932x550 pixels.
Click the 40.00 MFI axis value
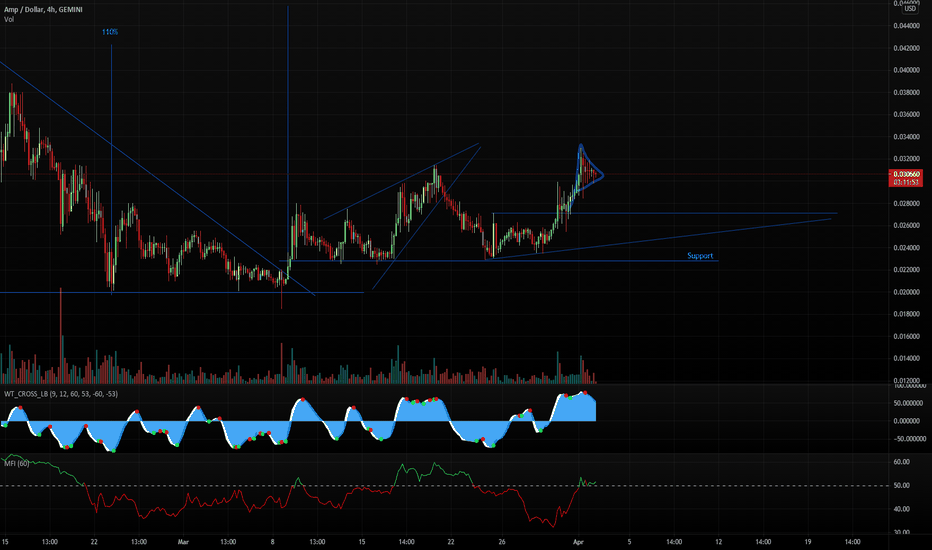tap(902, 509)
